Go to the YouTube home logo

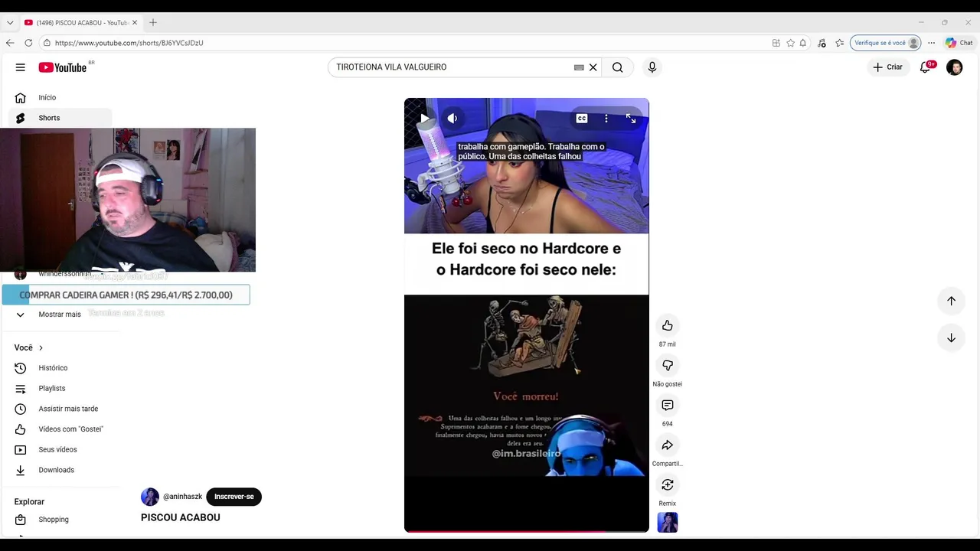(x=63, y=67)
